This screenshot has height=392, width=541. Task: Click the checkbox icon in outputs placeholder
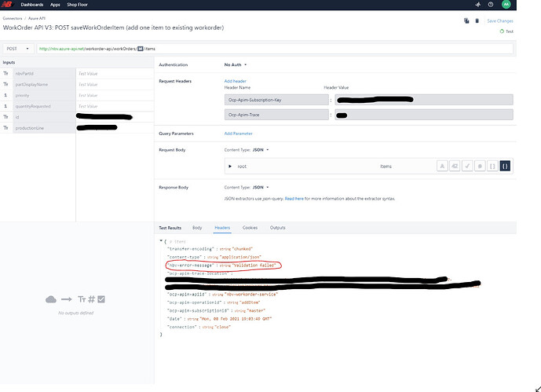pos(101,299)
